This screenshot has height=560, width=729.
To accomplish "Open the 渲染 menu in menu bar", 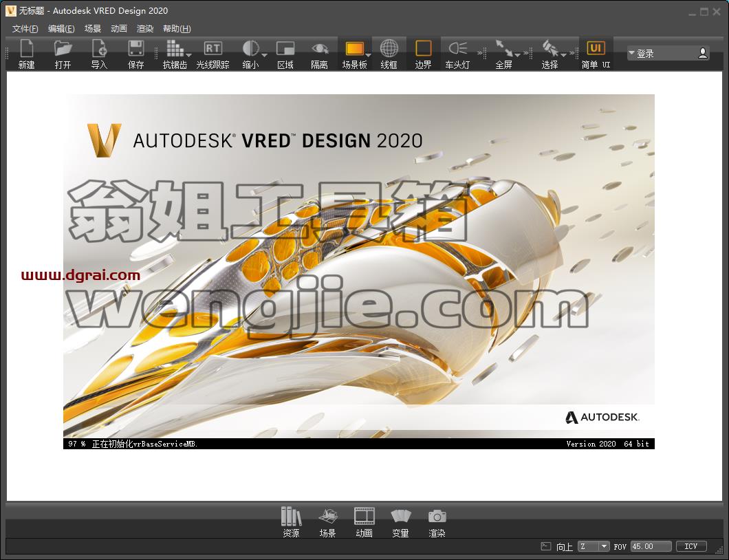I will [x=145, y=29].
